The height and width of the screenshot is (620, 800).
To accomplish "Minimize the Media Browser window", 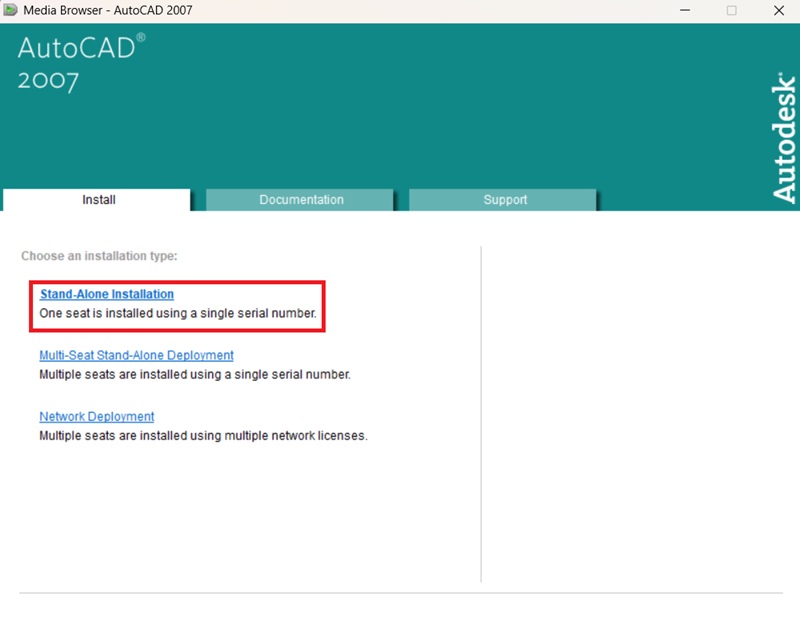I will click(x=685, y=10).
